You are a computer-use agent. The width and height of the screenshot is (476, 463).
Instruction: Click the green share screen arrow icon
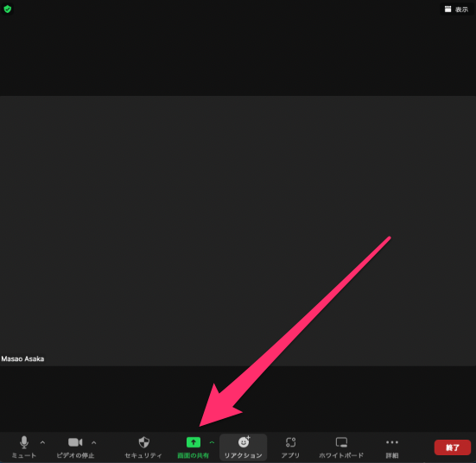[x=194, y=442]
